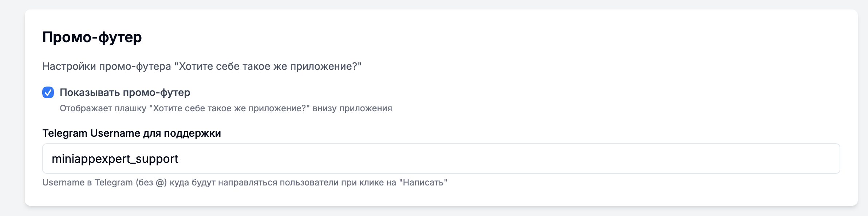Viewport: 868px width, 216px height.
Task: Click the "Настройки промо-футера" description line
Action: click(x=107, y=67)
